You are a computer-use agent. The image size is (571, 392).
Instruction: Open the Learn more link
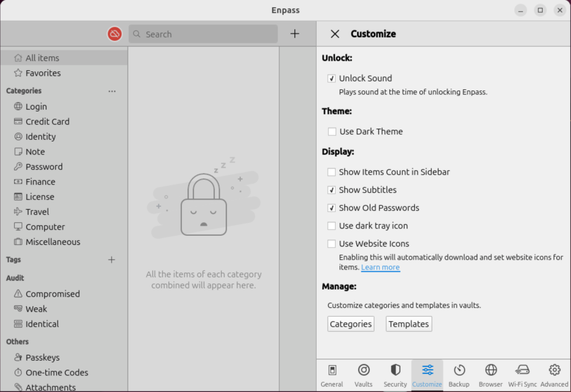[380, 267]
